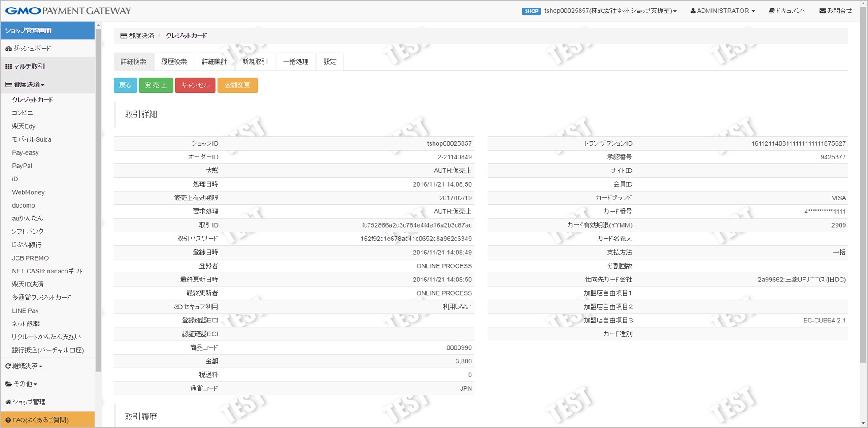The width and height of the screenshot is (868, 428).
Task: Open ダッシュボード from the sidebar
Action: [28, 49]
